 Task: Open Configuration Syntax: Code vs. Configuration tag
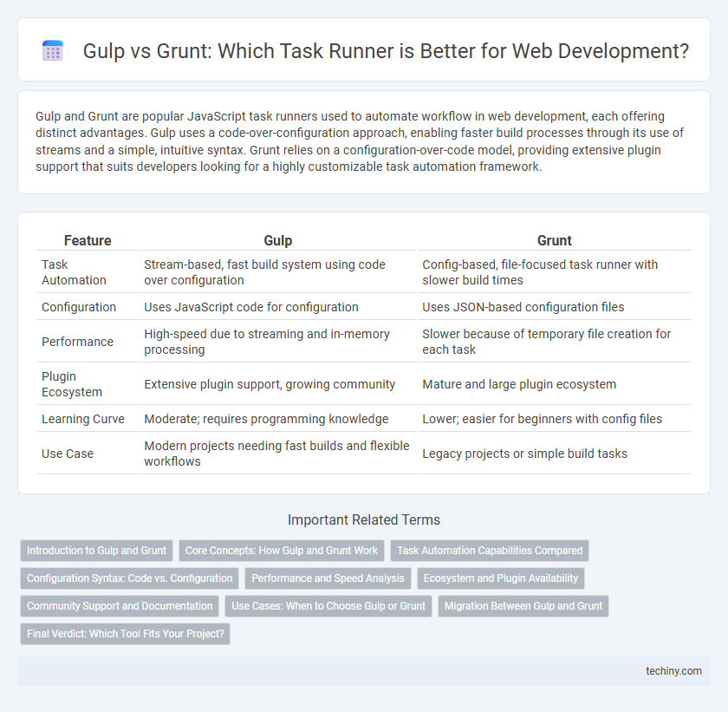tap(129, 578)
